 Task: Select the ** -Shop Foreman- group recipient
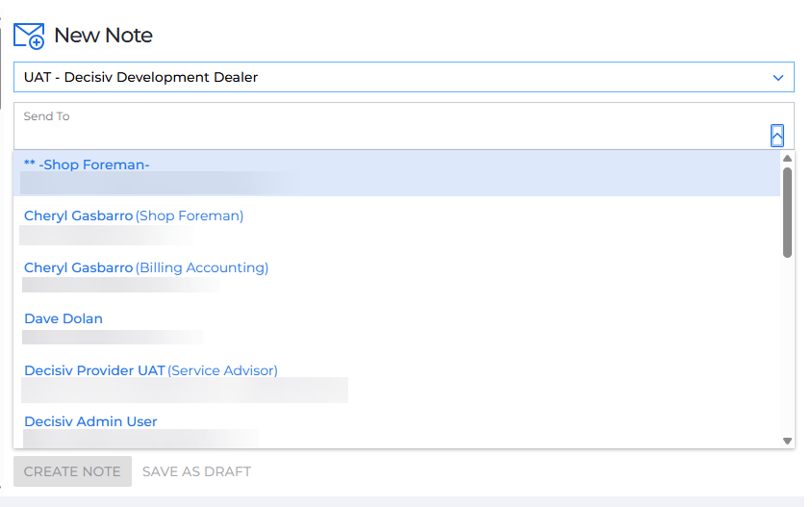coord(396,173)
